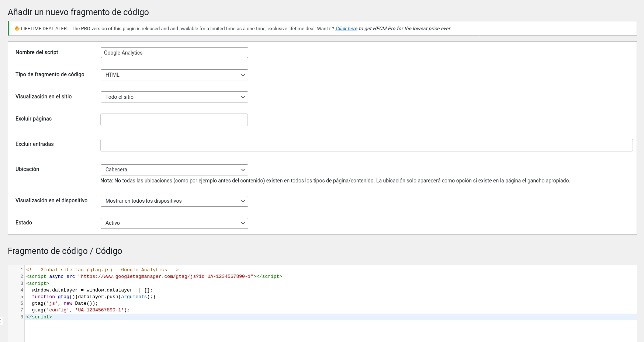Click the 'Excluir entradas' label
Image resolution: width=644 pixels, height=342 pixels.
coord(35,144)
